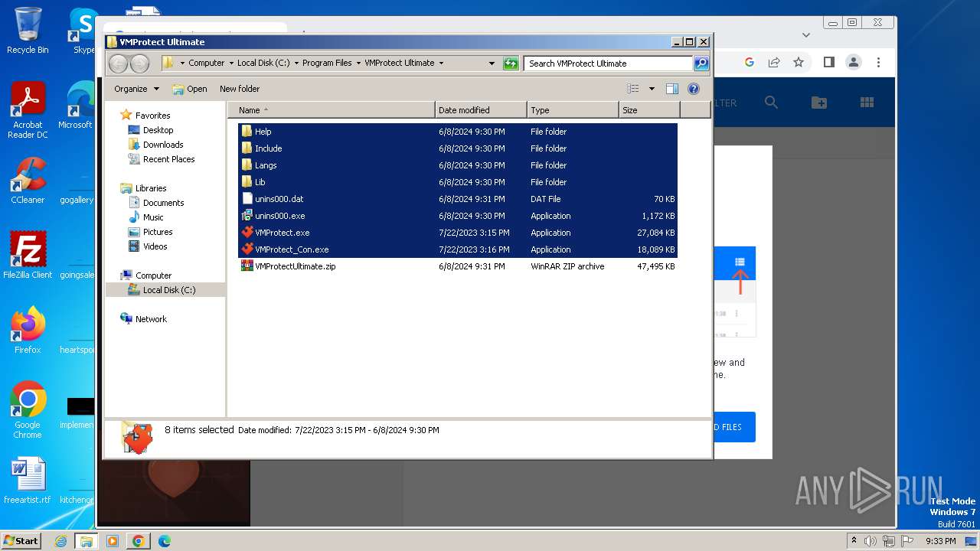Expand the arrow after Computer breadcrumb
This screenshot has height=551, width=980.
coord(230,64)
